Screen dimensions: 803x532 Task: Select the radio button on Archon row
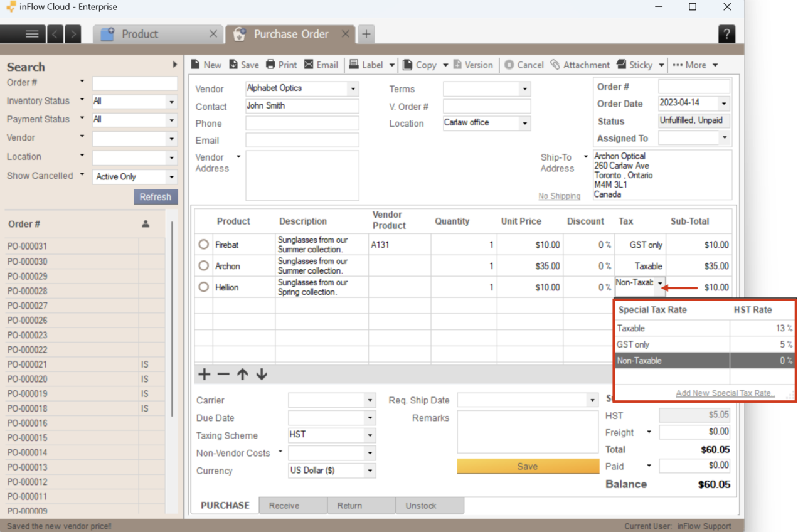(x=203, y=265)
